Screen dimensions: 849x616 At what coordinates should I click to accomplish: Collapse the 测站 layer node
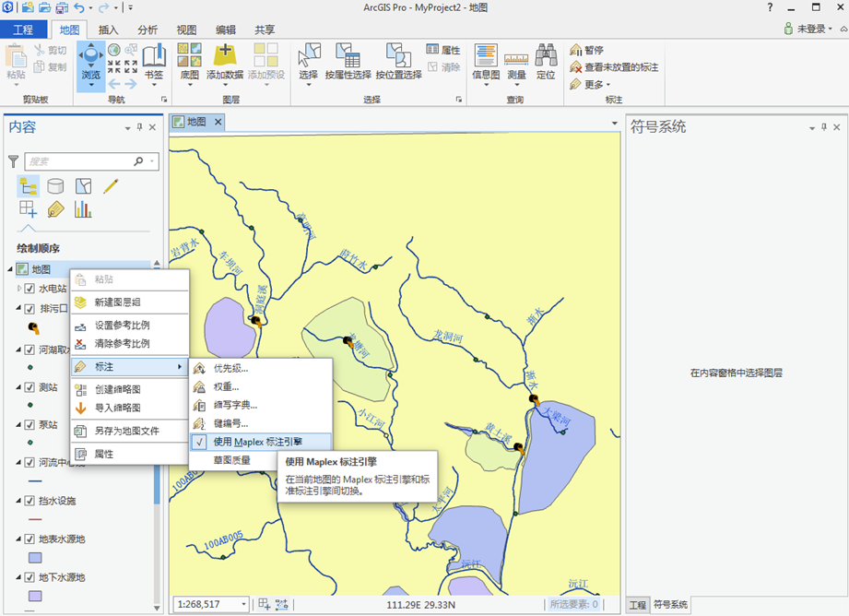pos(18,387)
